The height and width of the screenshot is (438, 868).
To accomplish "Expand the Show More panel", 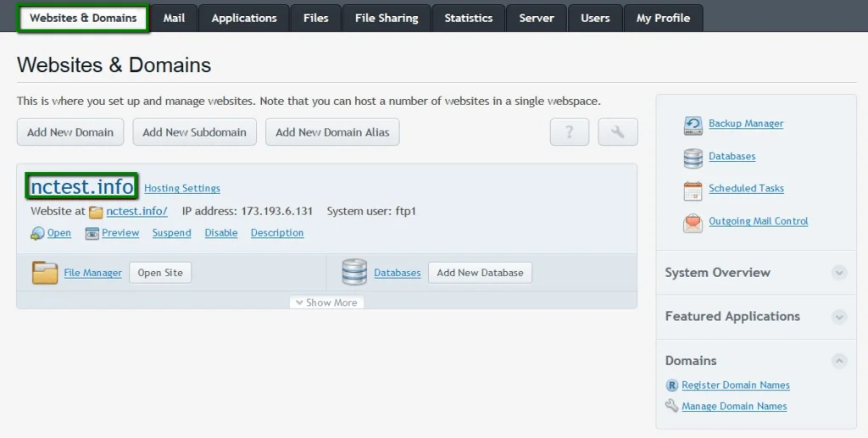I will pos(326,302).
